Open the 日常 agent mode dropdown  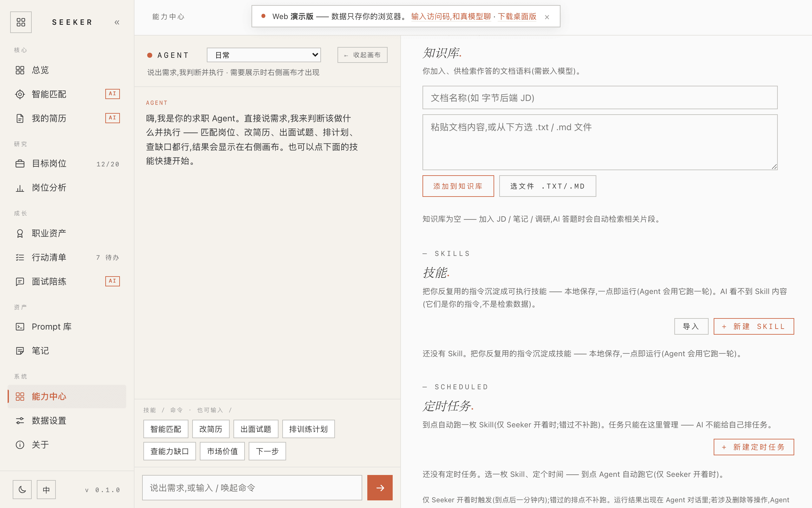(x=264, y=55)
